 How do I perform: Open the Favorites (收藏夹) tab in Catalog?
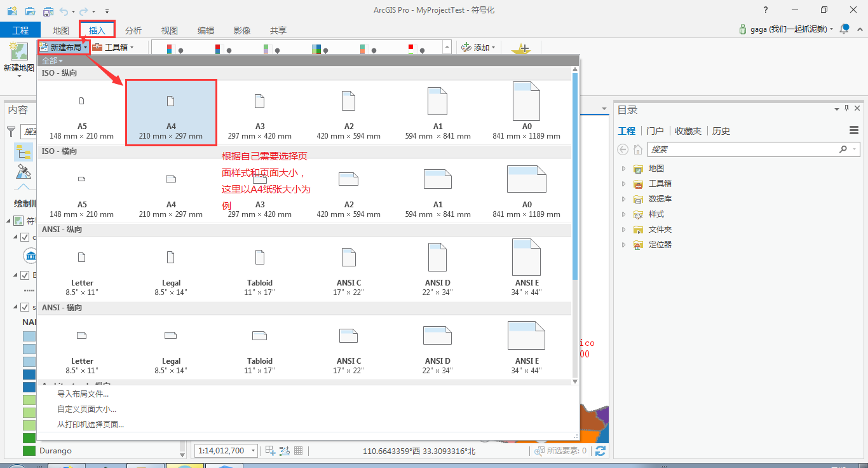[x=688, y=130]
